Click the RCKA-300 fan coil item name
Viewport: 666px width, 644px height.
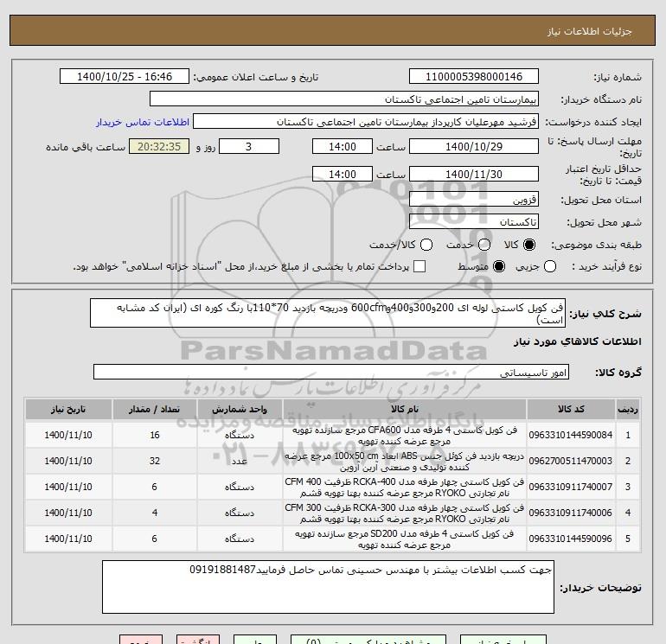point(405,513)
